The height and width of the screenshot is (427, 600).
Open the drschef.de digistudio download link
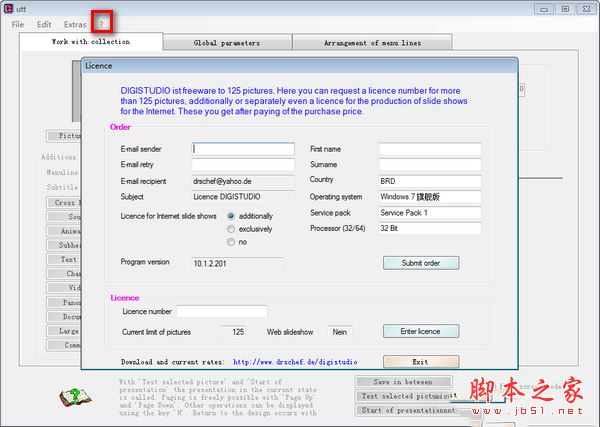point(295,362)
